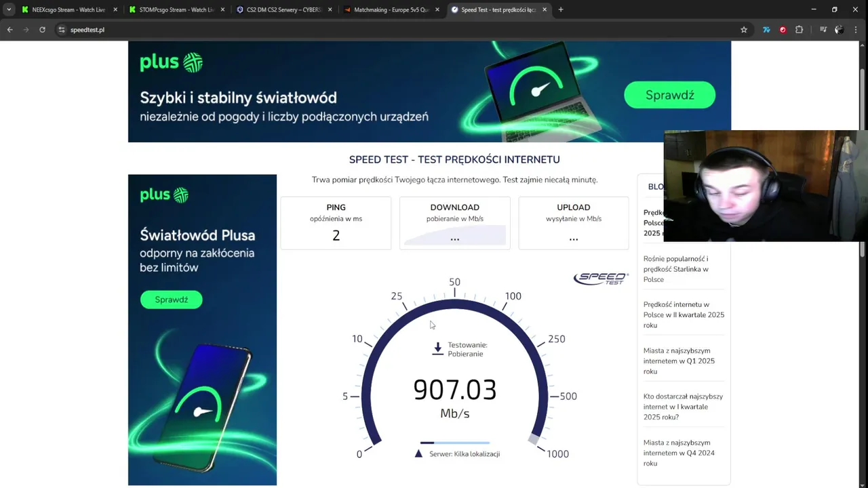The height and width of the screenshot is (488, 868).
Task: Click the test progress bar under Mb/s
Action: [x=454, y=443]
